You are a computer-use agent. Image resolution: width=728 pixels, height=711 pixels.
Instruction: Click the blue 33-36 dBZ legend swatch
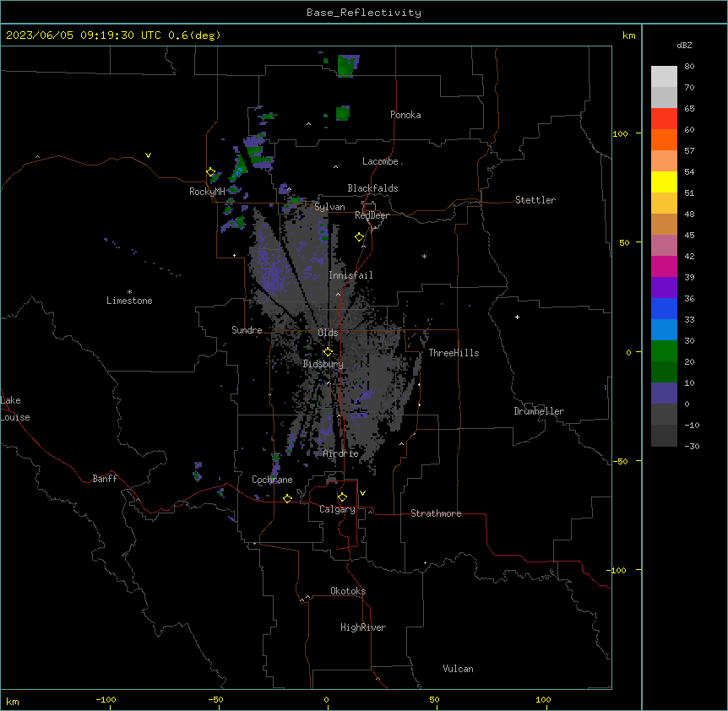664,308
